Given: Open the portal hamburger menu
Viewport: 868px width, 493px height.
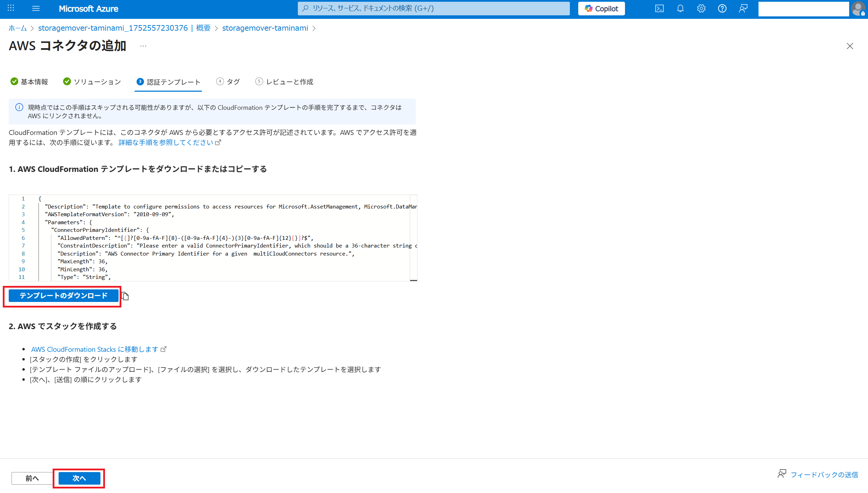Looking at the screenshot, I should (x=36, y=8).
